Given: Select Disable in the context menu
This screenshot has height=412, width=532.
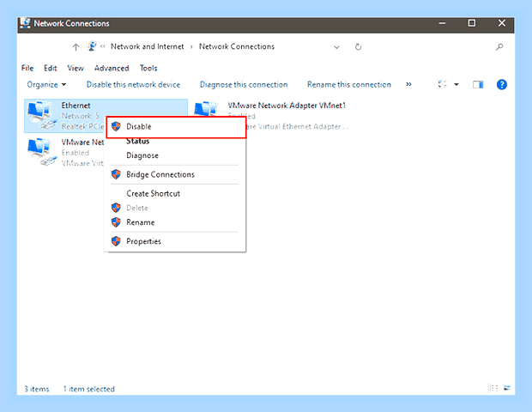Looking at the screenshot, I should click(x=176, y=126).
